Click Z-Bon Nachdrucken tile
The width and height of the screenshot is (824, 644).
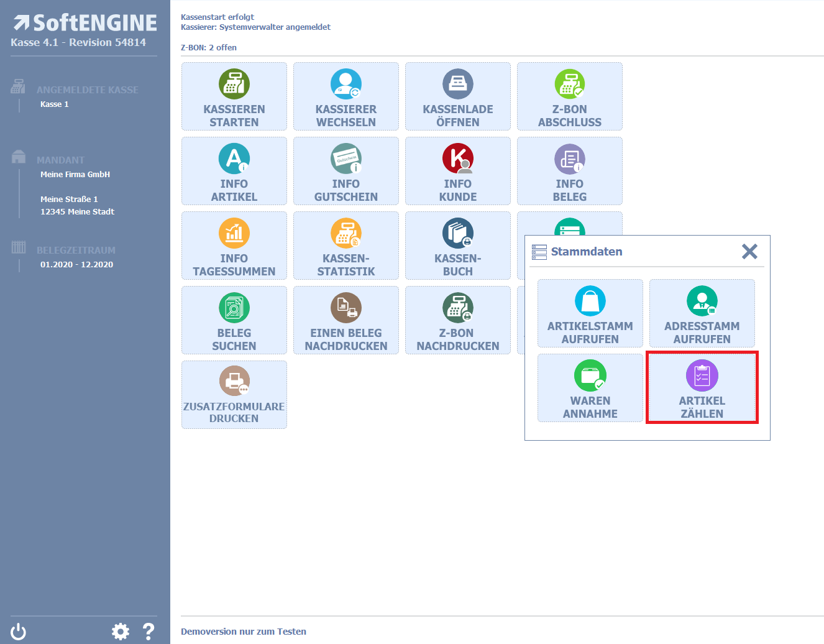tap(458, 320)
